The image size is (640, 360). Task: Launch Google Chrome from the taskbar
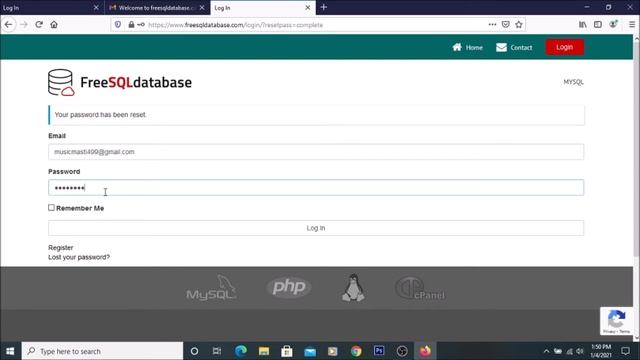click(x=356, y=351)
